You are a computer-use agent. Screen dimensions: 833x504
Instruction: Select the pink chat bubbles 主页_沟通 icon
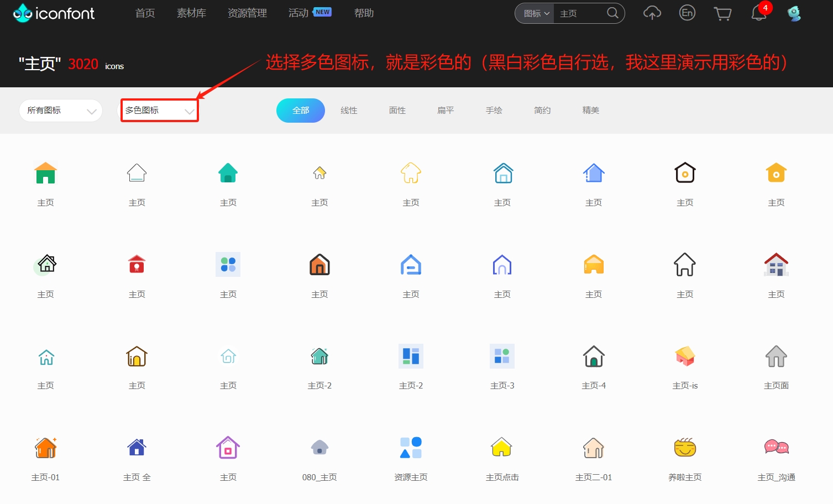pyautogui.click(x=776, y=448)
